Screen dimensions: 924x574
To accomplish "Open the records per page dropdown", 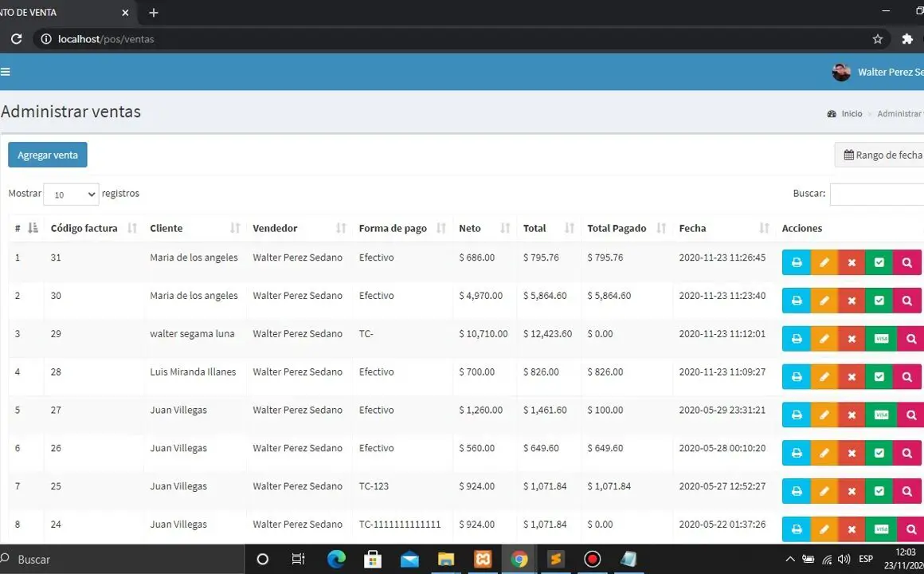I will 71,195.
